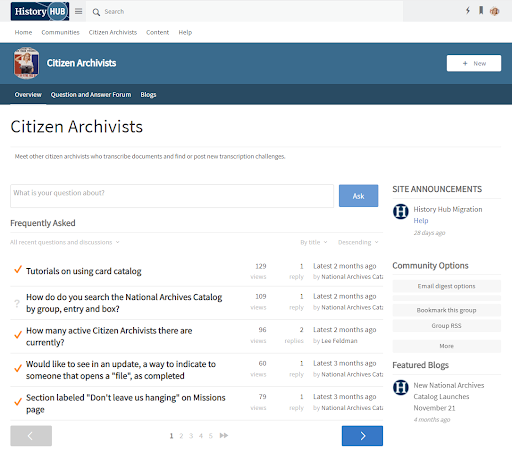Image resolution: width=512 pixels, height=451 pixels.
Task: Go to page 2 of questions
Action: click(181, 436)
